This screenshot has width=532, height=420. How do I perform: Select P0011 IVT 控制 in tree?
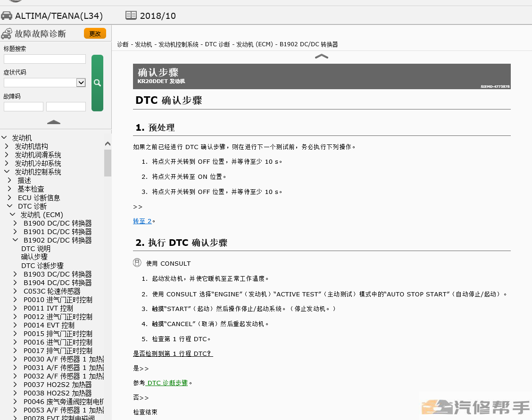click(48, 308)
